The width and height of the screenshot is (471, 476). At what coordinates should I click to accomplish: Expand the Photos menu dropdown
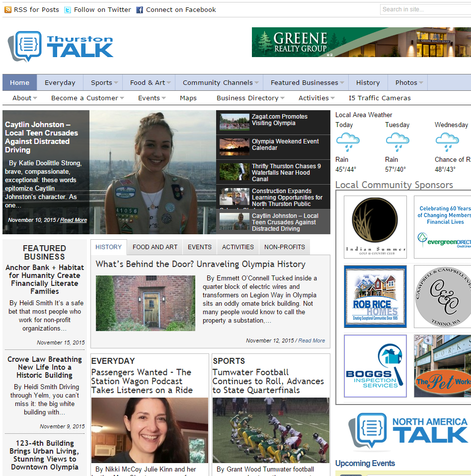click(x=421, y=82)
